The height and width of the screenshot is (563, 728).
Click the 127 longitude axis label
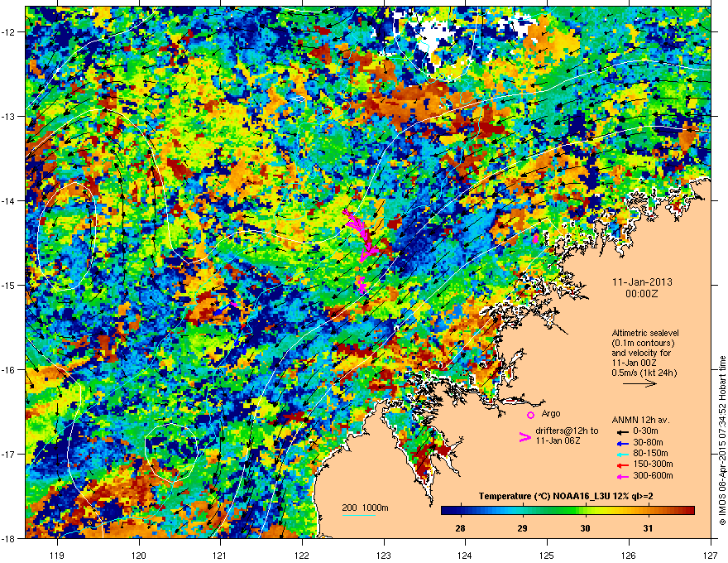(x=711, y=555)
